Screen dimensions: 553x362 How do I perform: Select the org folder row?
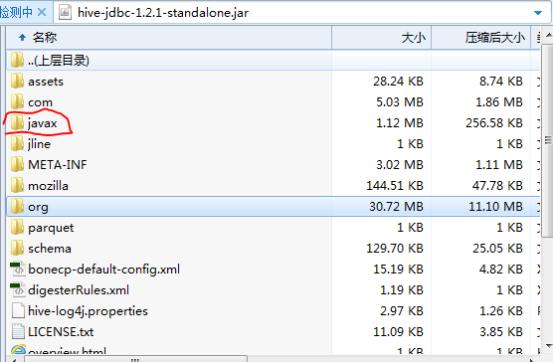[x=273, y=206]
